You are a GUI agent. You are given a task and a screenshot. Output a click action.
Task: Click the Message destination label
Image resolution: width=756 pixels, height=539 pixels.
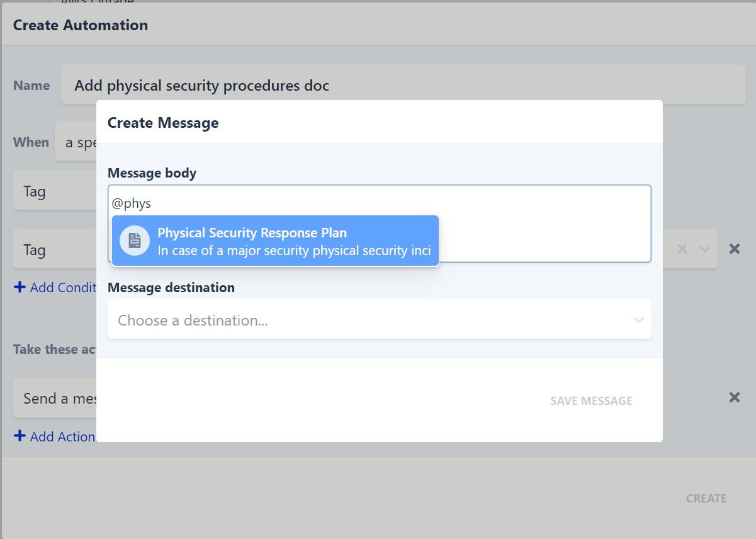point(171,288)
